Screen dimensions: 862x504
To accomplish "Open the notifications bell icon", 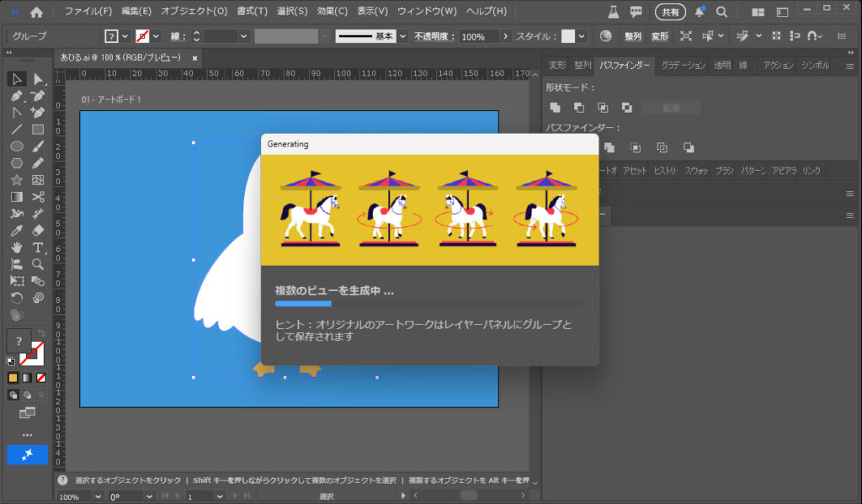I will point(700,12).
